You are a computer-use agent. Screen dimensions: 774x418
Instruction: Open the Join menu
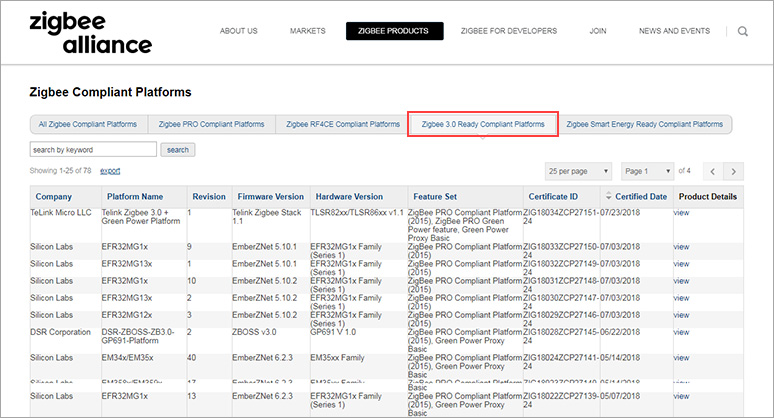point(598,31)
